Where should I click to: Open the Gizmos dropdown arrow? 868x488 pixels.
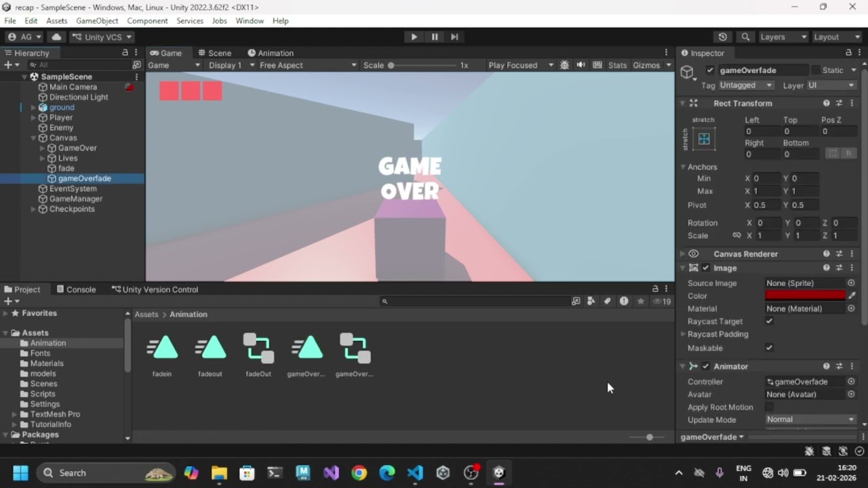click(x=668, y=65)
